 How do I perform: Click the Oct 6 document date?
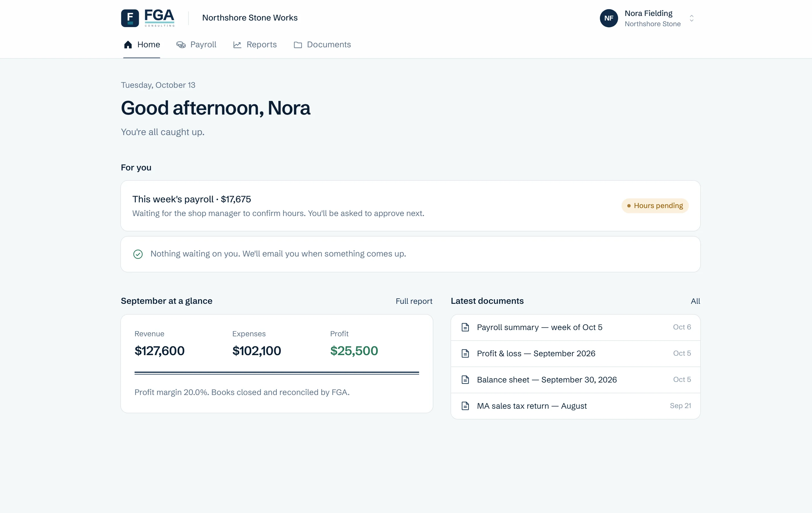(682, 327)
